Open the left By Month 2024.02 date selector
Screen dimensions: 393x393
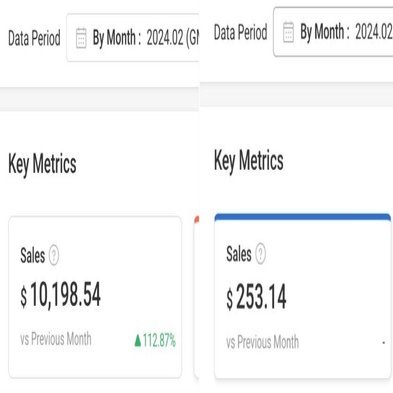point(133,38)
